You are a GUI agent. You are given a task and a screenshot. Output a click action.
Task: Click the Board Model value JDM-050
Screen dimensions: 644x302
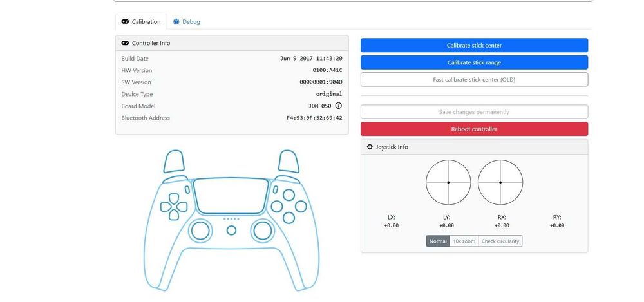(x=320, y=106)
